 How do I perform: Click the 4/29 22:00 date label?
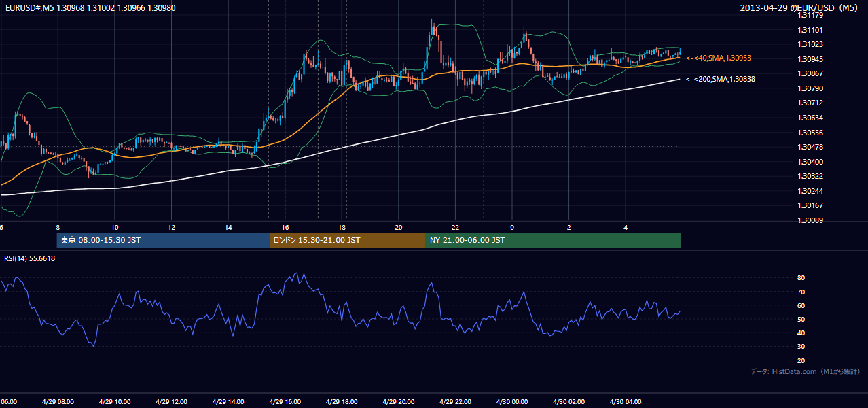tap(455, 402)
